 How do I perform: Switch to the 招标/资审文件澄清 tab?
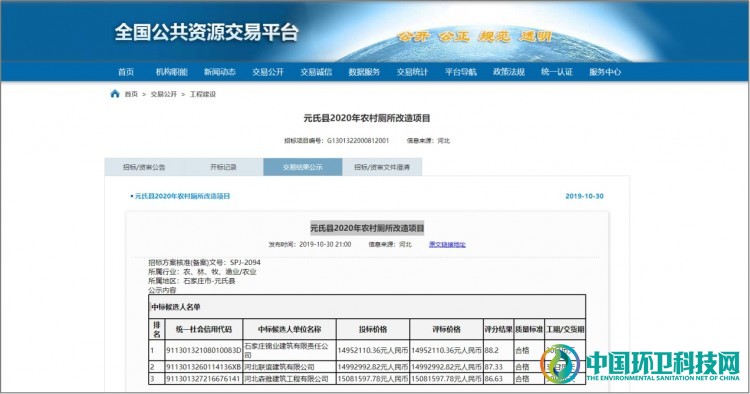click(382, 167)
